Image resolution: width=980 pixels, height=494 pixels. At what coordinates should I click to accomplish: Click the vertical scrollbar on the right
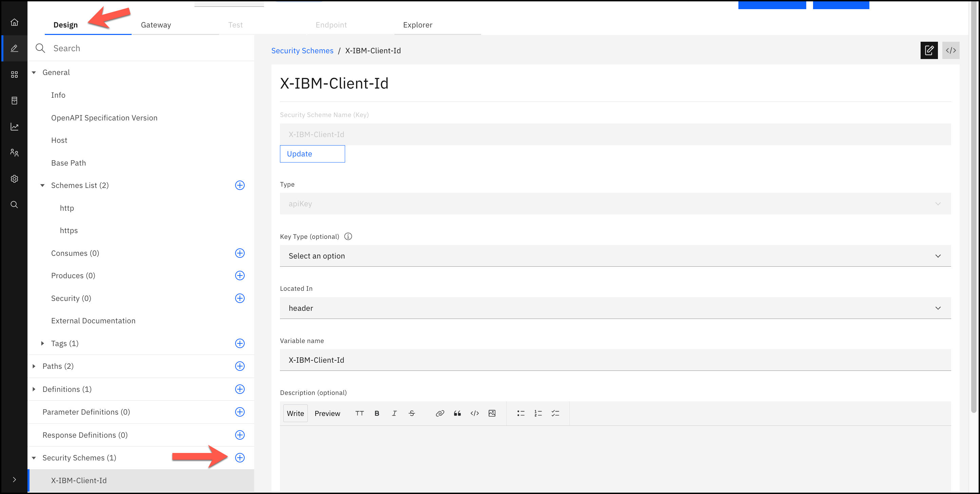tap(974, 207)
